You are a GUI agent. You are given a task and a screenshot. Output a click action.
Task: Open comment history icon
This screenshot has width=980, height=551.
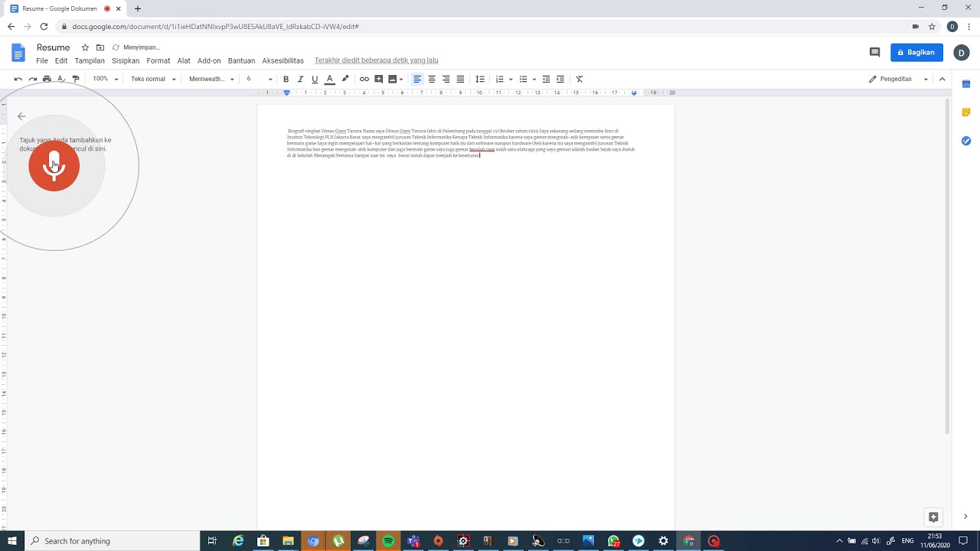click(874, 52)
